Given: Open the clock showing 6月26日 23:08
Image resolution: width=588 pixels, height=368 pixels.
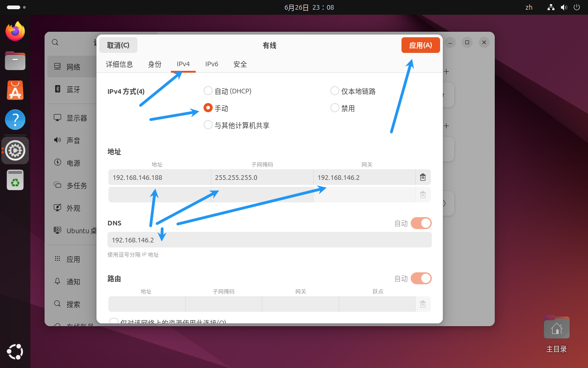Looking at the screenshot, I should pyautogui.click(x=309, y=7).
